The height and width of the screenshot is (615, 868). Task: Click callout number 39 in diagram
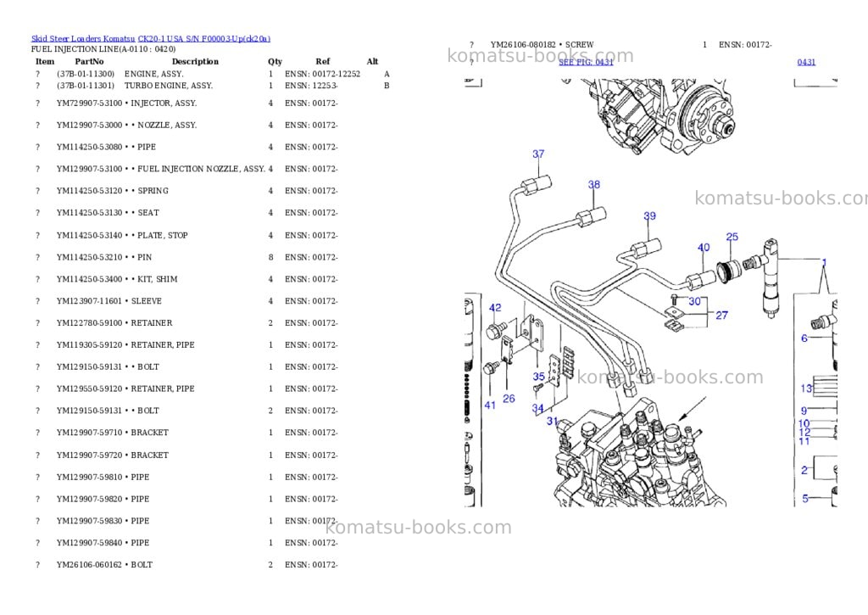point(650,215)
